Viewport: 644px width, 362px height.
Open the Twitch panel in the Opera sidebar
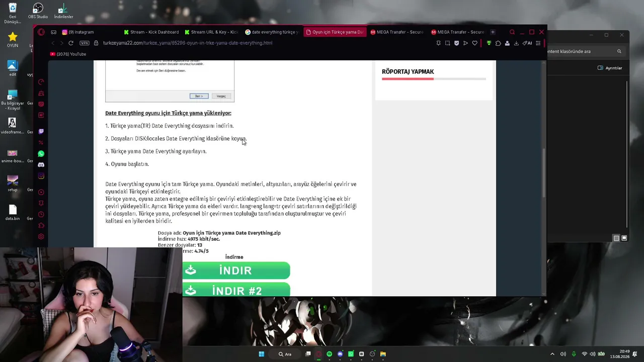pyautogui.click(x=41, y=131)
